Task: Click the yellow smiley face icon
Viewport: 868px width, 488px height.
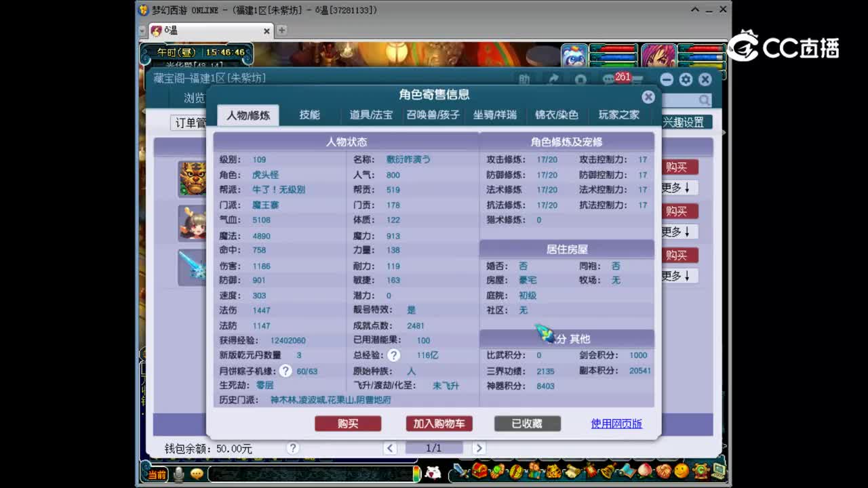Action: (682, 470)
